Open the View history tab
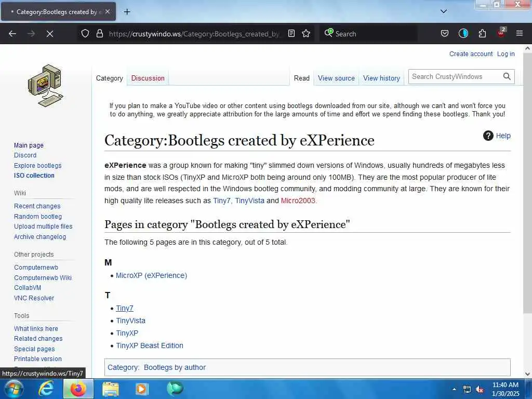The width and height of the screenshot is (532, 399). point(381,78)
